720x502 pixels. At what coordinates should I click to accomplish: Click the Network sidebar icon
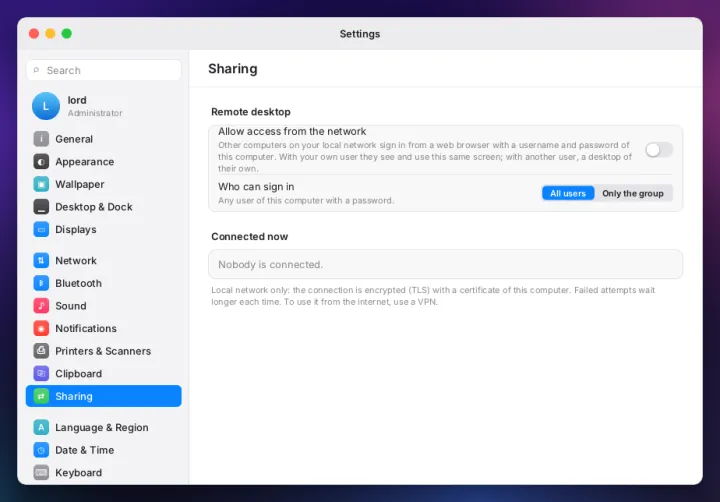click(x=41, y=260)
